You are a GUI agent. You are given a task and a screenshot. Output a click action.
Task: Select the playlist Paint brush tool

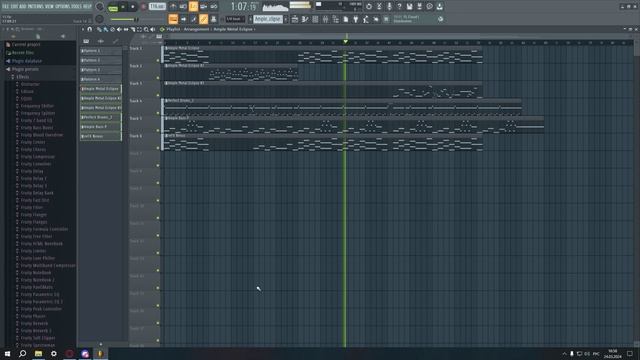(105, 29)
